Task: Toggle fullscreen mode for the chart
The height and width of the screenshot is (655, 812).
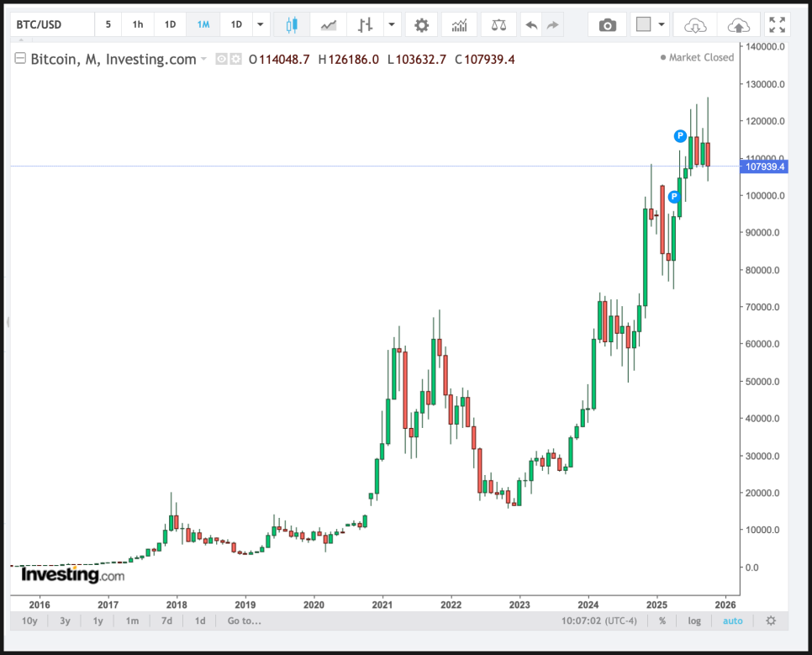Action: [x=778, y=25]
